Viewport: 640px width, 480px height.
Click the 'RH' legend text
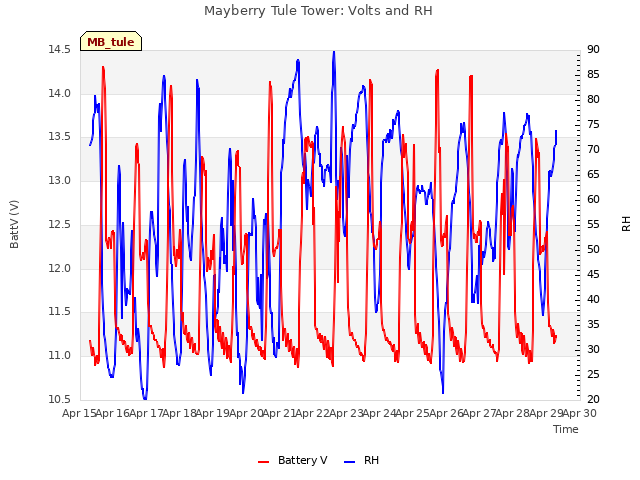pos(371,460)
